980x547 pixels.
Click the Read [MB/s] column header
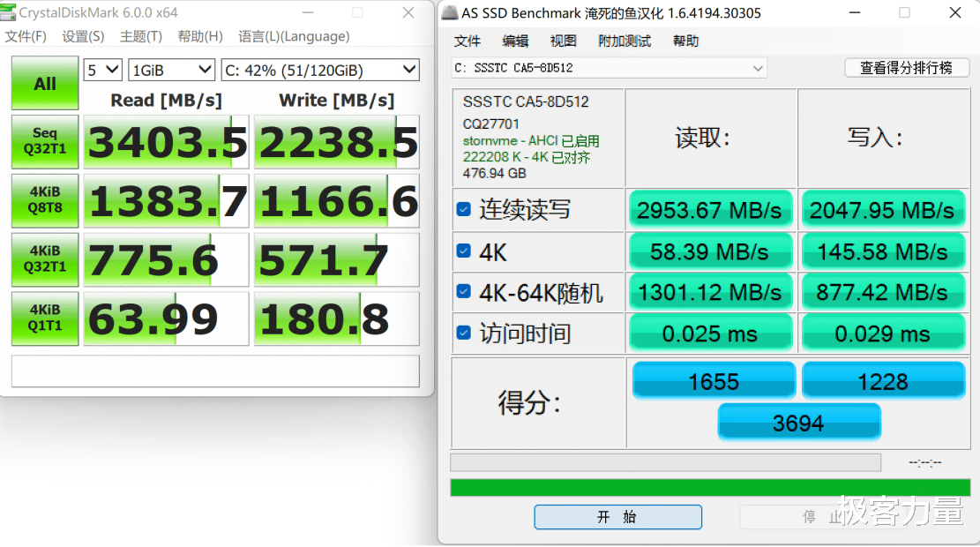166,100
